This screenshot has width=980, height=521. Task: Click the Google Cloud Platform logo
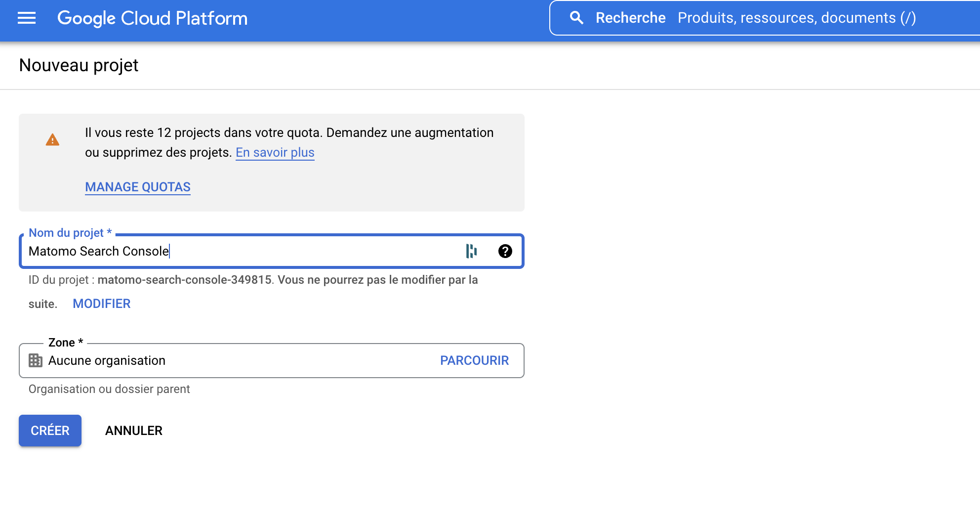(152, 18)
